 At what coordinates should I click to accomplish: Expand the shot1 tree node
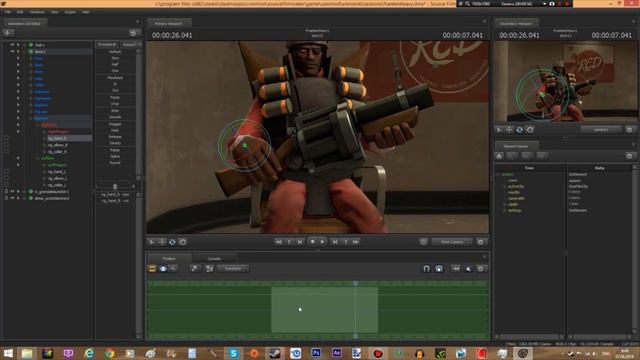click(18, 44)
